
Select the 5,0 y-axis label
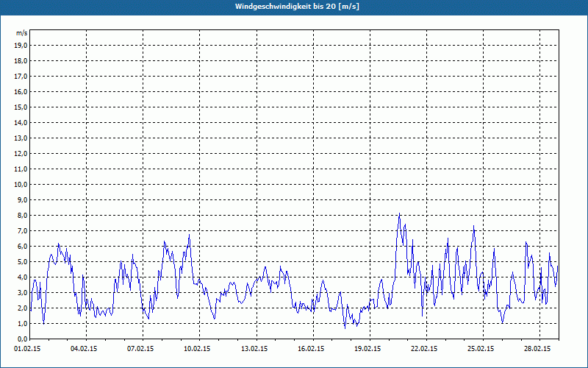point(23,262)
